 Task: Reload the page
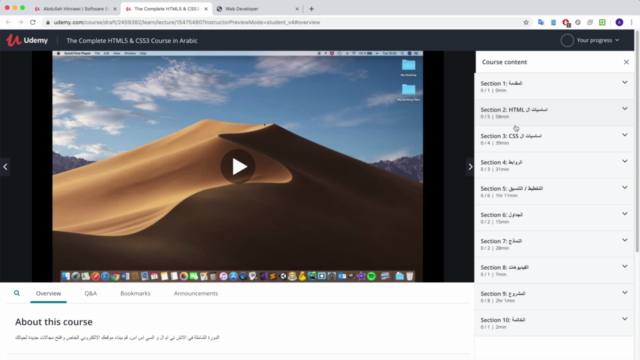point(33,22)
